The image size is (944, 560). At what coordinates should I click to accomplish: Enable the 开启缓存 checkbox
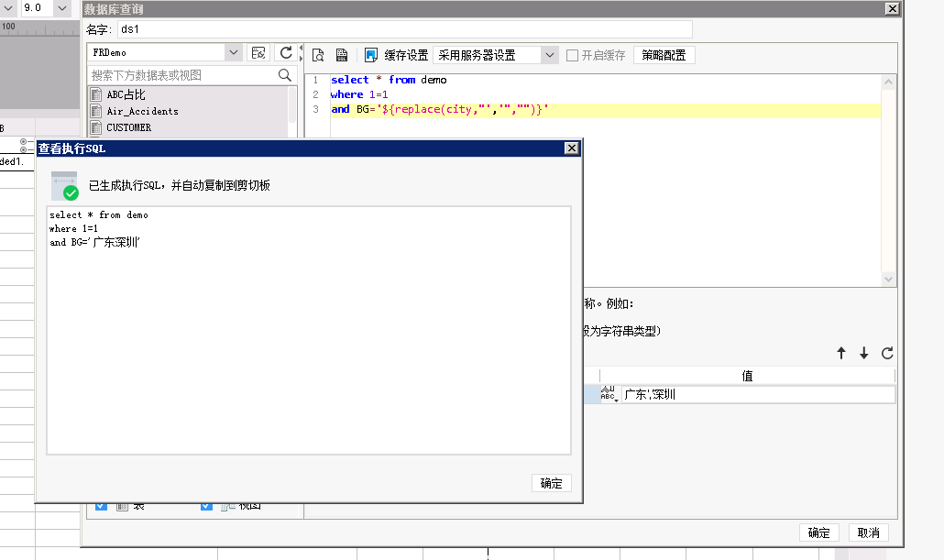pos(573,55)
